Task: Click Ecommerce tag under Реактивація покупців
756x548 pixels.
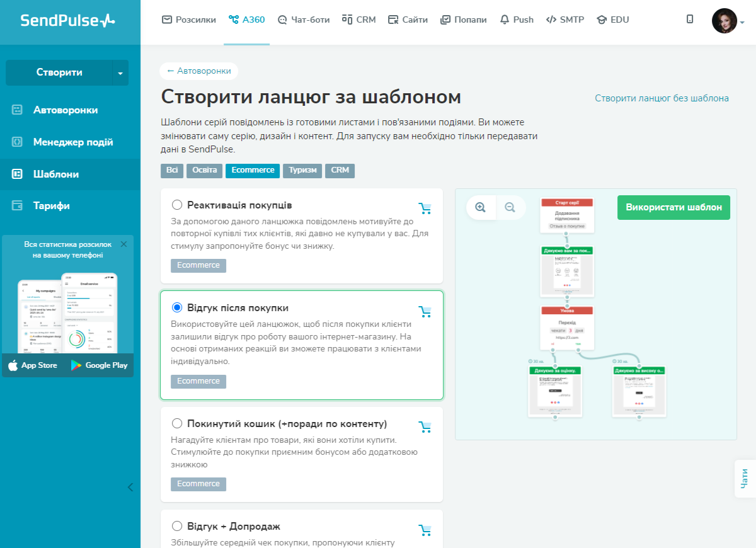Action: click(x=198, y=265)
